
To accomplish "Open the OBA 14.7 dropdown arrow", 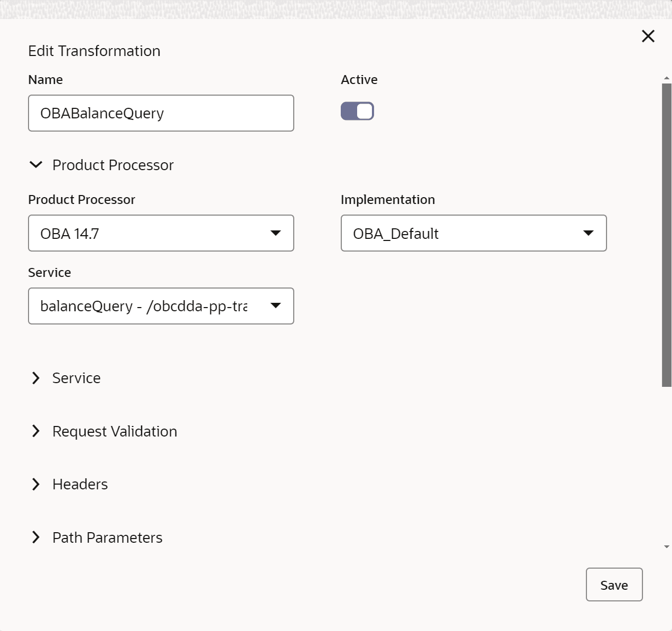I will click(x=275, y=233).
